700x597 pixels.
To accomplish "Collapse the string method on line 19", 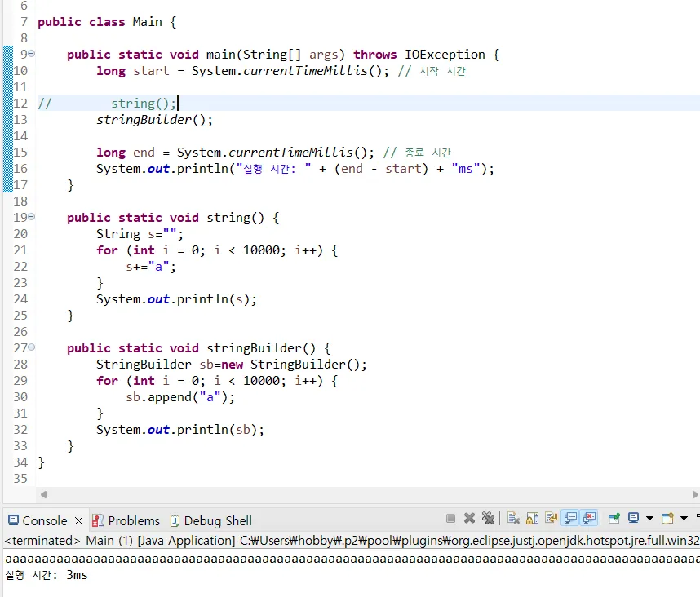I will (x=32, y=217).
